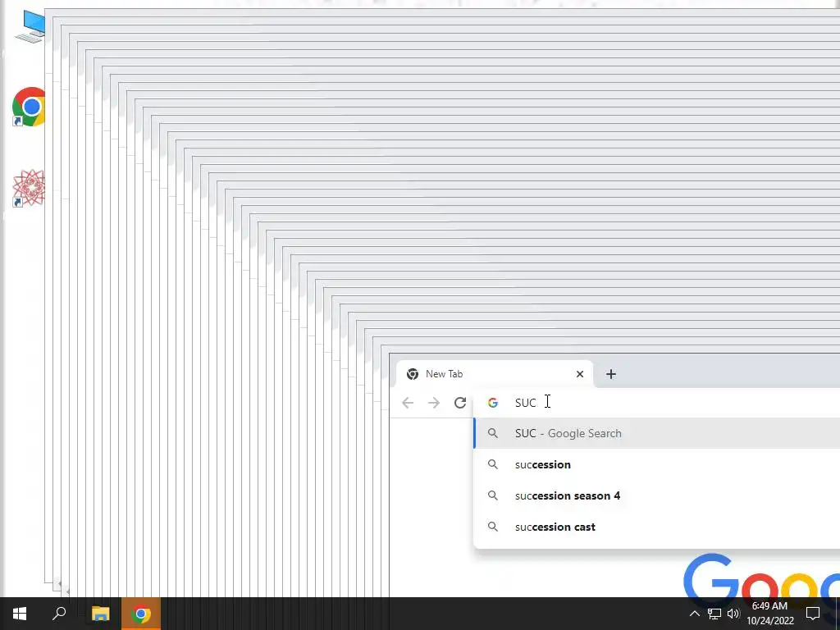This screenshot has width=840, height=630.
Task: Open the notification action center icon
Action: [813, 614]
